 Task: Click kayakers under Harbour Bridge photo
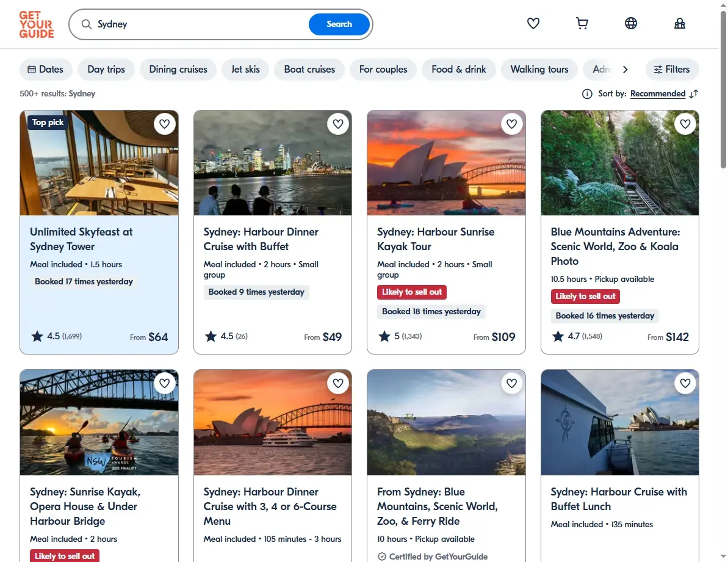pos(99,422)
